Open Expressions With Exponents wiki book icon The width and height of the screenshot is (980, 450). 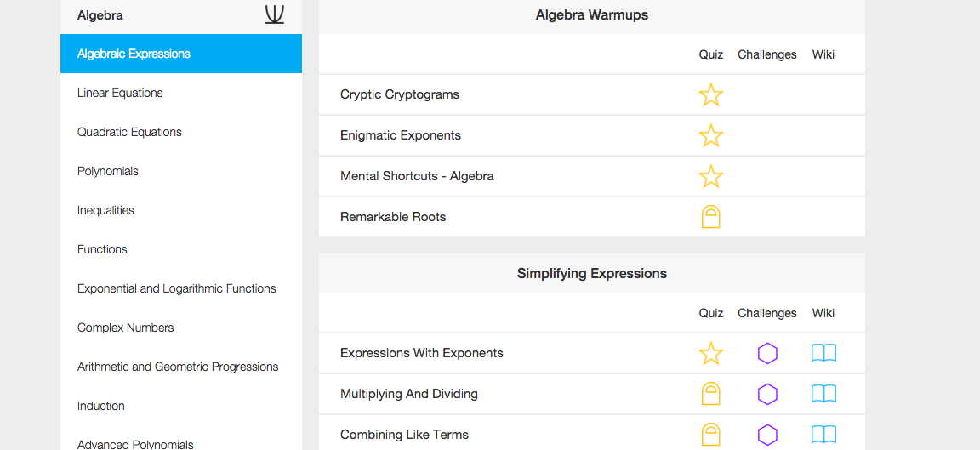[823, 353]
